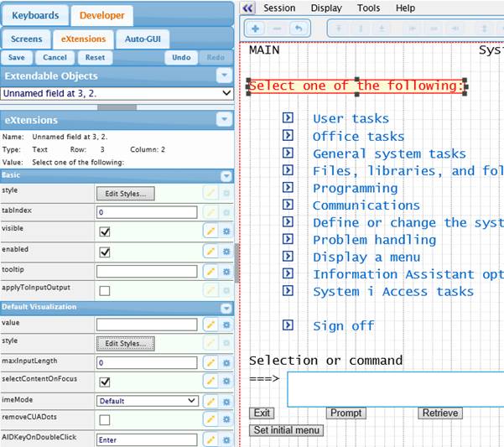Click the pencil edit icon for the visible property

coord(210,232)
